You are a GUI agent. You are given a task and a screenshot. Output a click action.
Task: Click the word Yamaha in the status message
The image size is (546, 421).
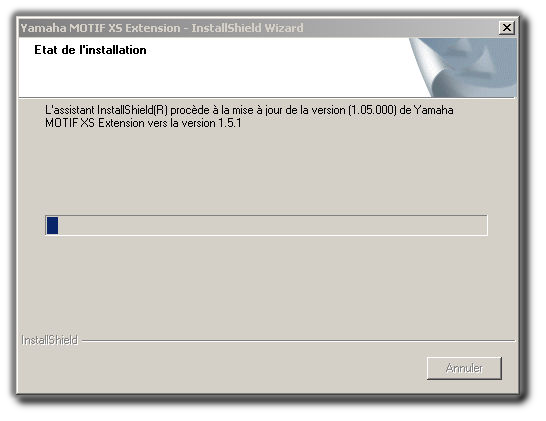pyautogui.click(x=434, y=110)
